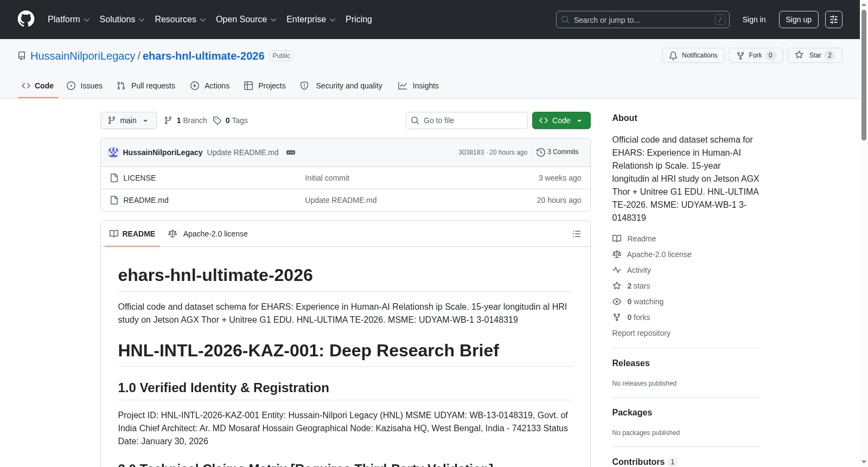Open the Code tab
Viewport: 868px width, 467px height.
38,86
